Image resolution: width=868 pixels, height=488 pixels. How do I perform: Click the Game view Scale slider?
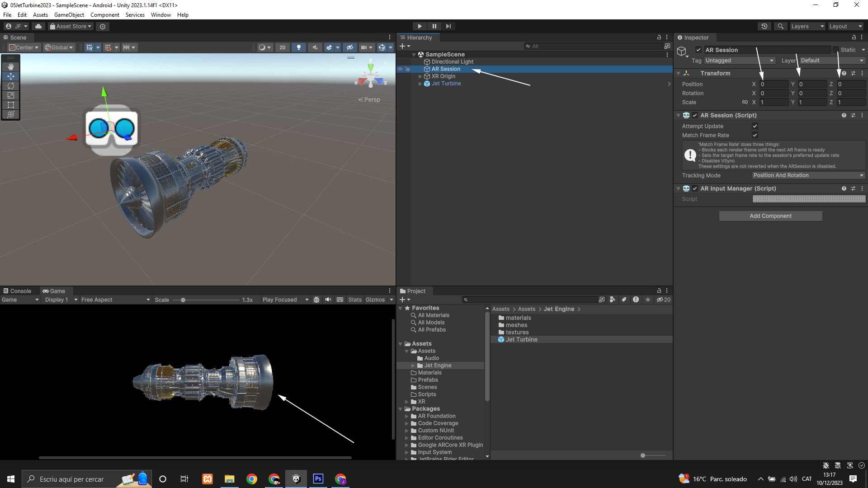pos(183,300)
